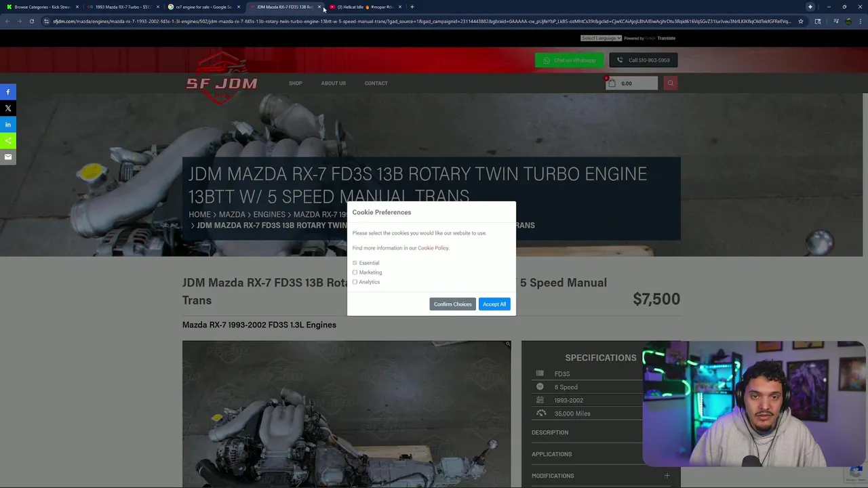Click the main engine product image
The width and height of the screenshot is (868, 488).
[347, 414]
